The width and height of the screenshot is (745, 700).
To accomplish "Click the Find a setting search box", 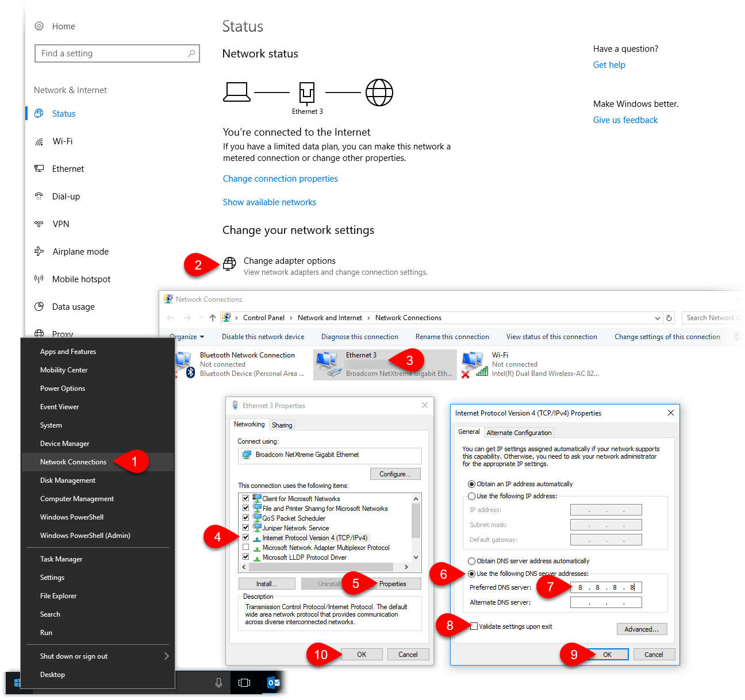I will pyautogui.click(x=117, y=53).
